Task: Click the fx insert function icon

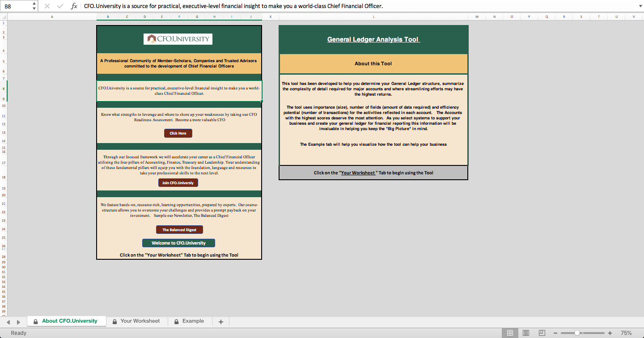Action: [74, 6]
